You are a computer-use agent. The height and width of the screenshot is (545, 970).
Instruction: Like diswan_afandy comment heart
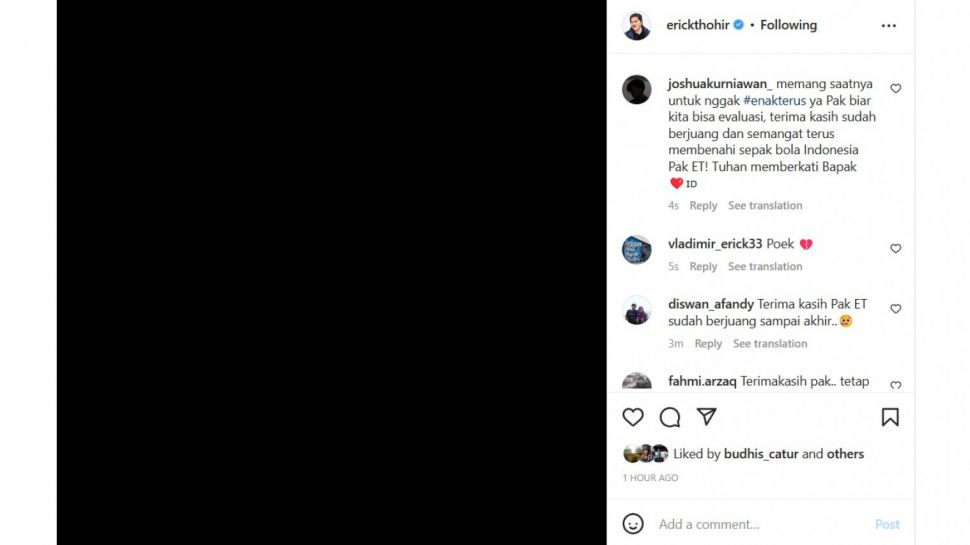896,309
